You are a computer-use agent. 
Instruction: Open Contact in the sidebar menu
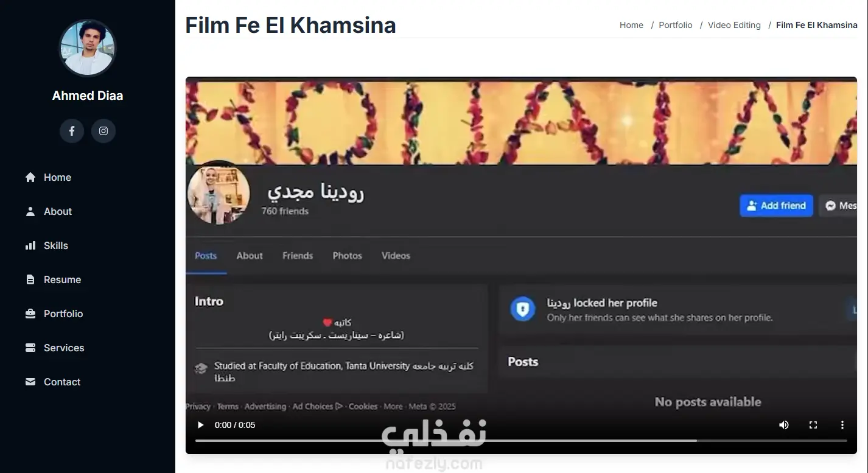click(x=62, y=382)
